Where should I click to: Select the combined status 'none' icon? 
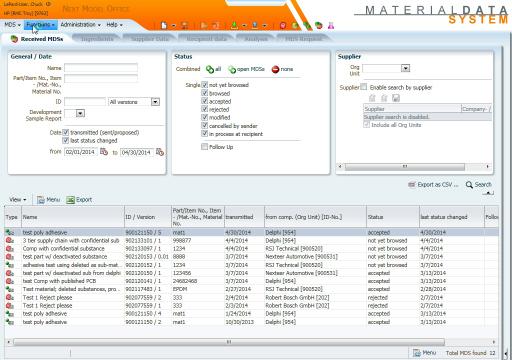pyautogui.click(x=275, y=69)
